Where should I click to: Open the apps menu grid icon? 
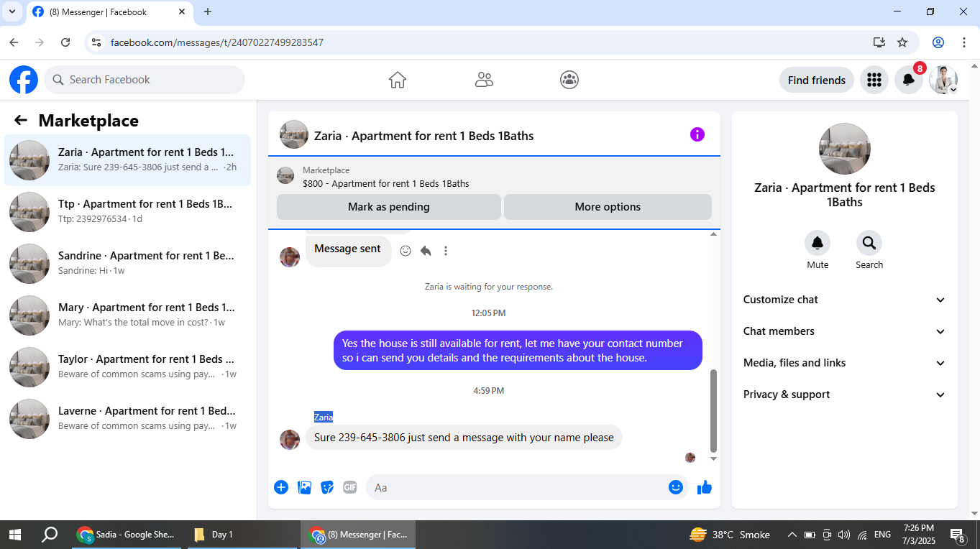[x=874, y=80]
